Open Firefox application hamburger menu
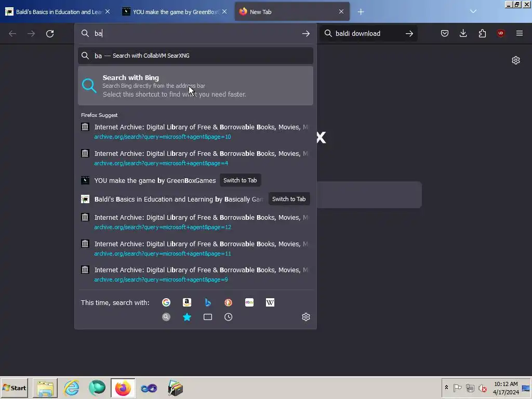Screen dimensions: 532x399 (x=519, y=33)
